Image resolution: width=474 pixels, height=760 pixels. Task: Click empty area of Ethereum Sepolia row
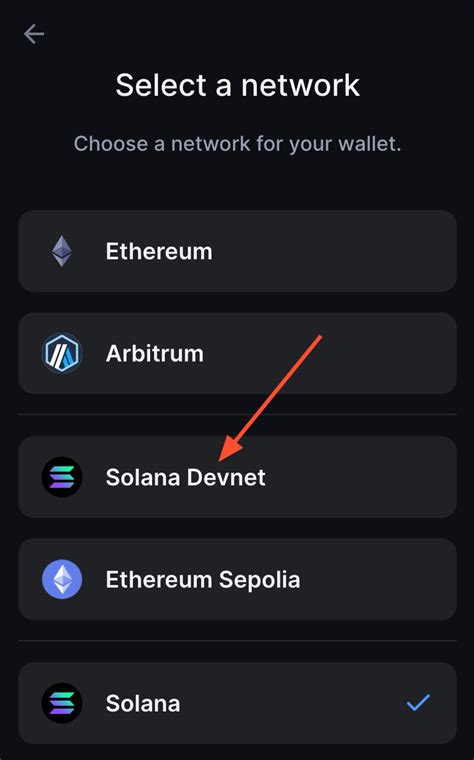point(378,579)
